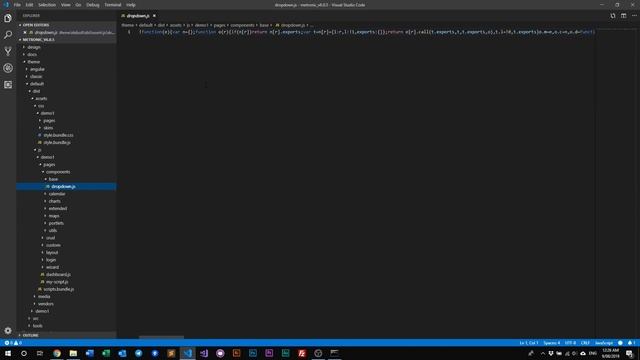This screenshot has height=360, width=640.
Task: Open Google Chrome from taskbar
Action: tap(57, 353)
